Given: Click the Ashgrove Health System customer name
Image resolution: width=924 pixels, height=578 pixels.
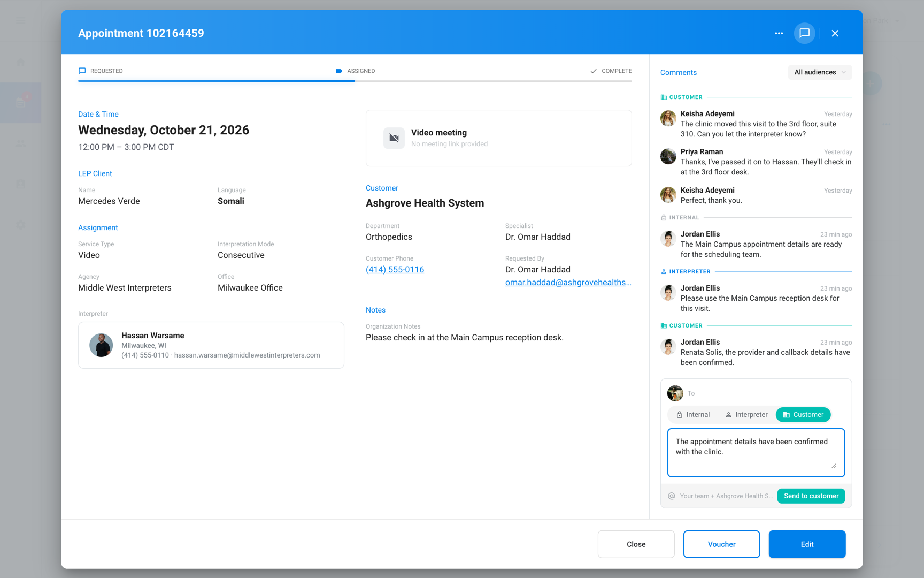Looking at the screenshot, I should pos(425,203).
